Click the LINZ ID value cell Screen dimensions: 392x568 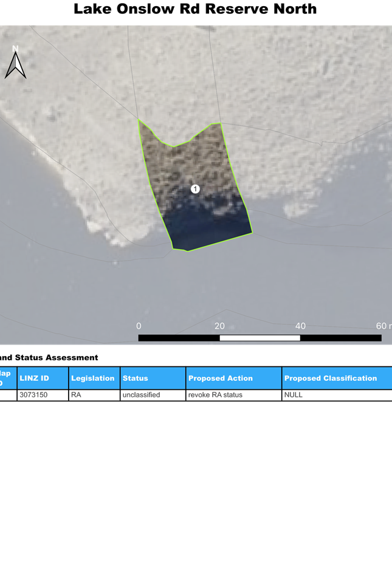click(x=34, y=395)
